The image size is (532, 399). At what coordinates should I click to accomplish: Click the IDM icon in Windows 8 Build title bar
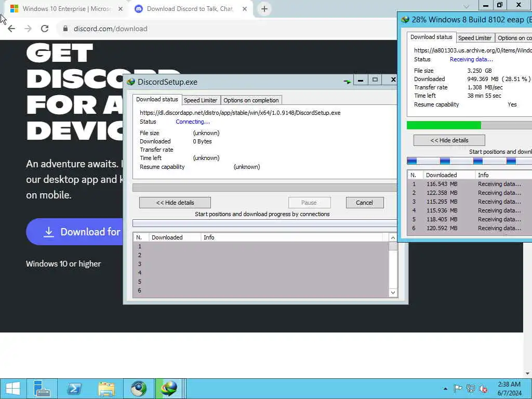click(x=405, y=19)
